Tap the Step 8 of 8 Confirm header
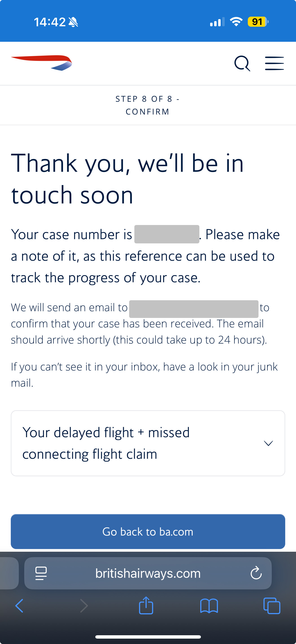 click(148, 105)
